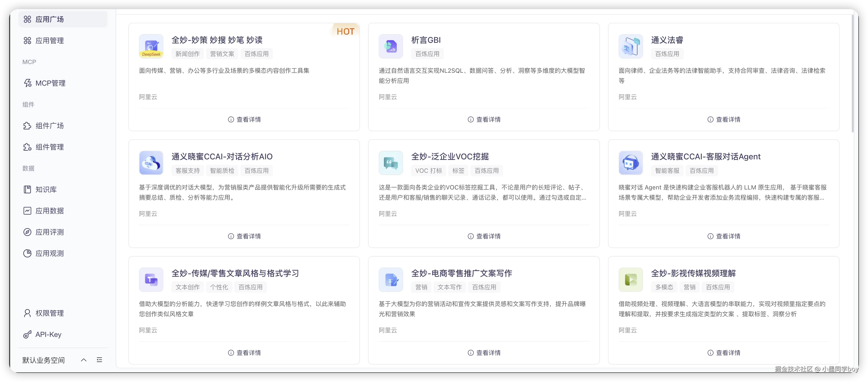Click the 通义法睿 app icon
This screenshot has height=382, width=868.
(630, 46)
